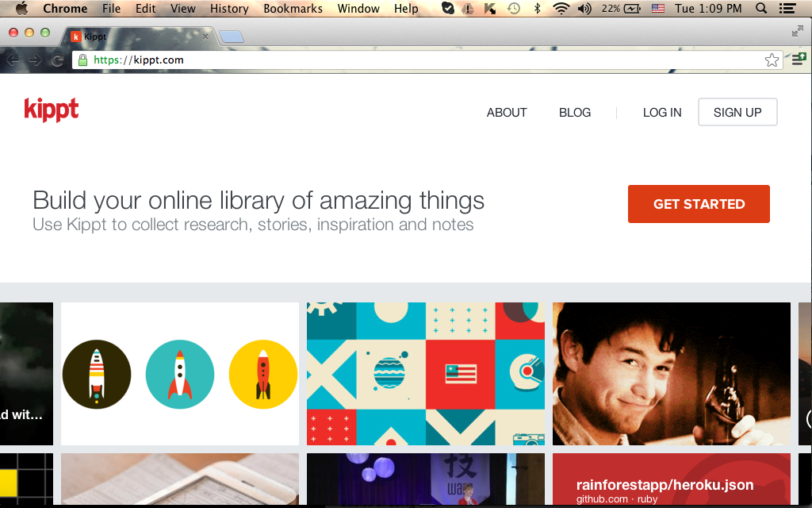
Task: Open the File menu
Action: coord(111,8)
